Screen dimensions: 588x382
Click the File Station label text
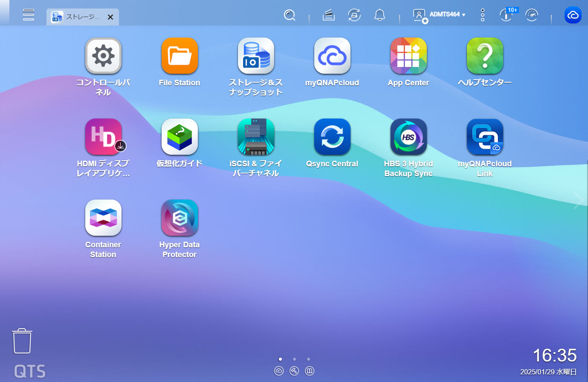180,83
